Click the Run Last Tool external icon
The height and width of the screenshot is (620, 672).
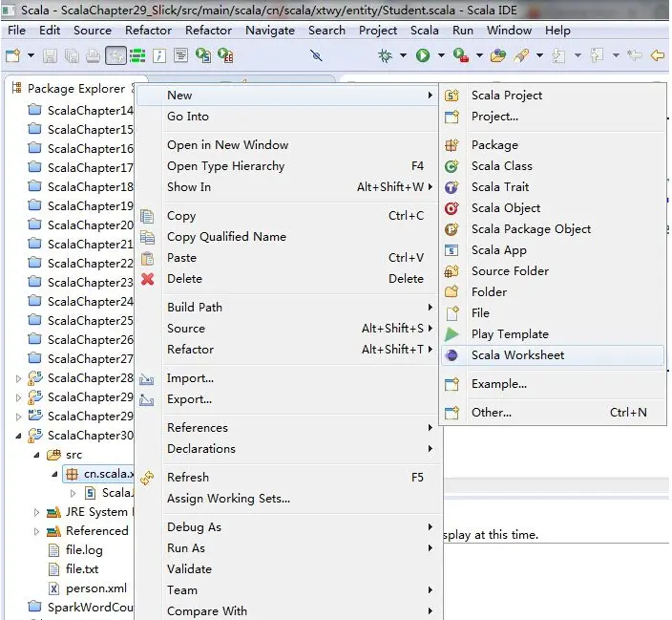(461, 55)
